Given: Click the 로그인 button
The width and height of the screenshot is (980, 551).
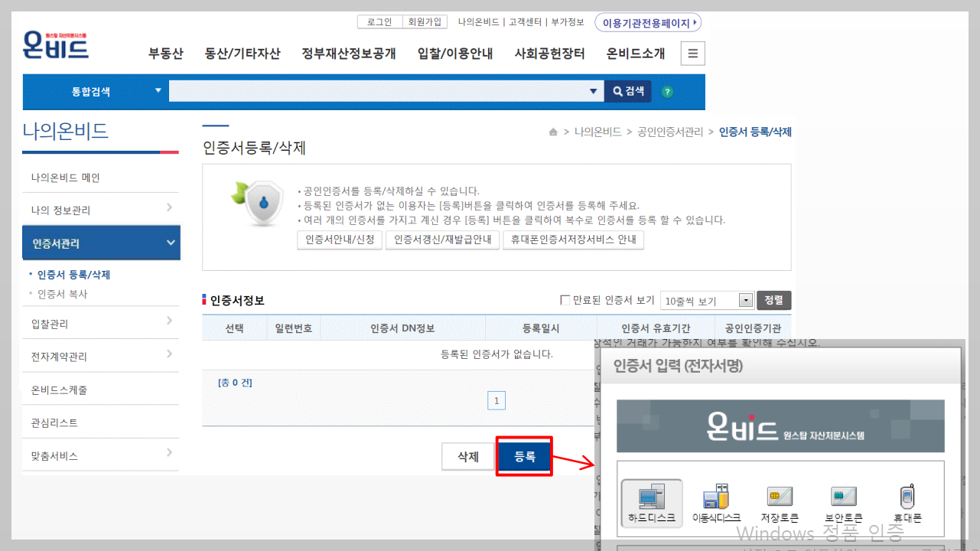Looking at the screenshot, I should click(379, 22).
